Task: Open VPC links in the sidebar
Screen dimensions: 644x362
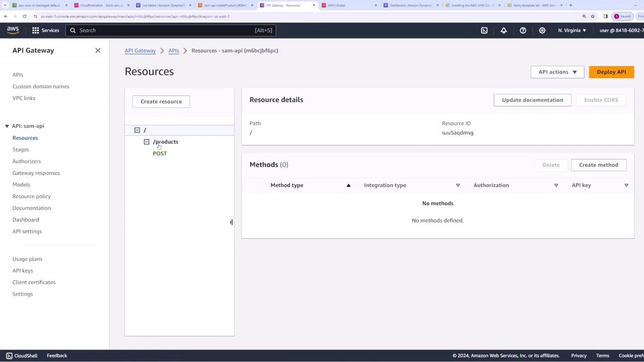Action: [24, 98]
